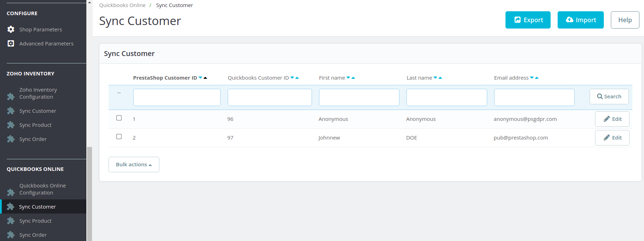Open the Bulk actions dropdown

(x=134, y=165)
